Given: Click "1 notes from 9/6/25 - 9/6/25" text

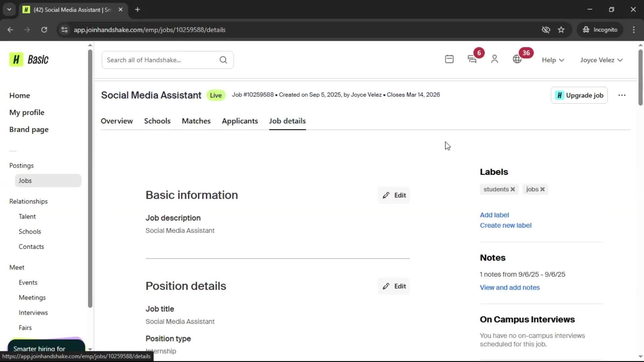Looking at the screenshot, I should point(522,274).
